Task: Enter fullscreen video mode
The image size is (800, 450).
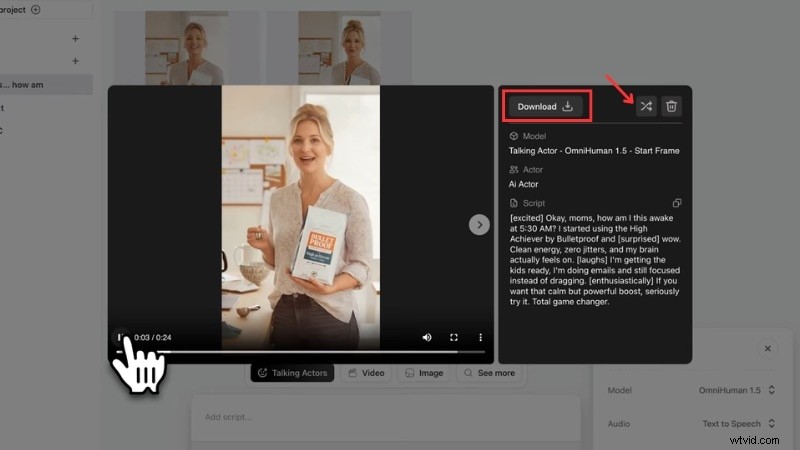Action: pos(454,337)
